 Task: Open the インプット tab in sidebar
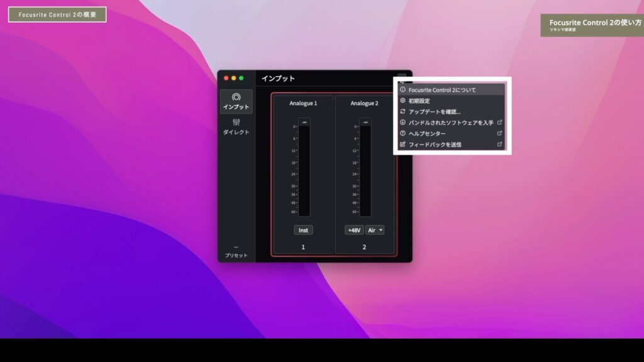[x=236, y=101]
